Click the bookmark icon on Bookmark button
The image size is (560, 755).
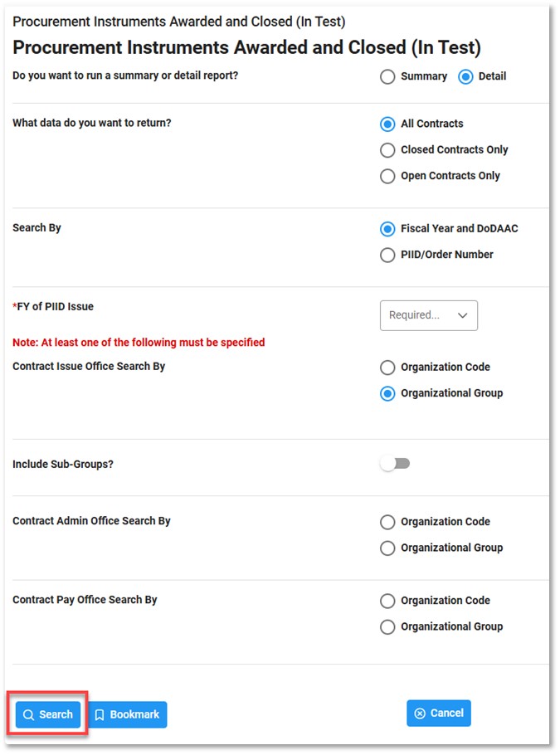100,714
